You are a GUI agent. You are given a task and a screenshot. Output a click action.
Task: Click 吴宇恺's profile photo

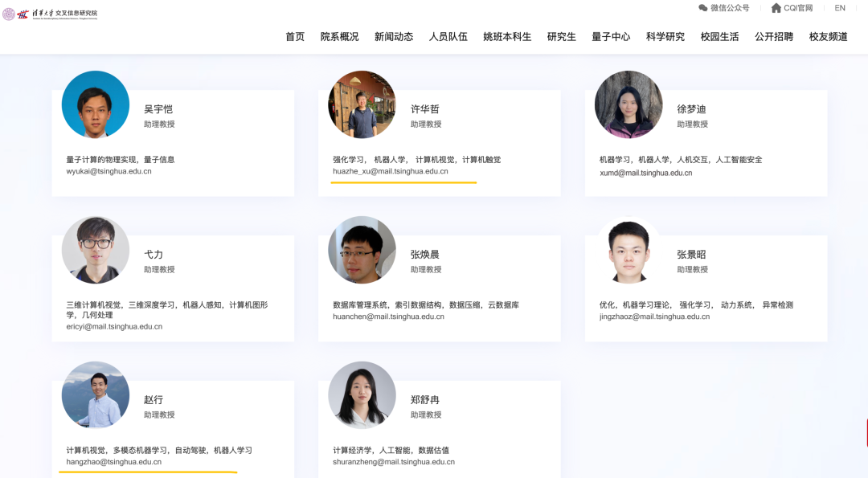(96, 104)
